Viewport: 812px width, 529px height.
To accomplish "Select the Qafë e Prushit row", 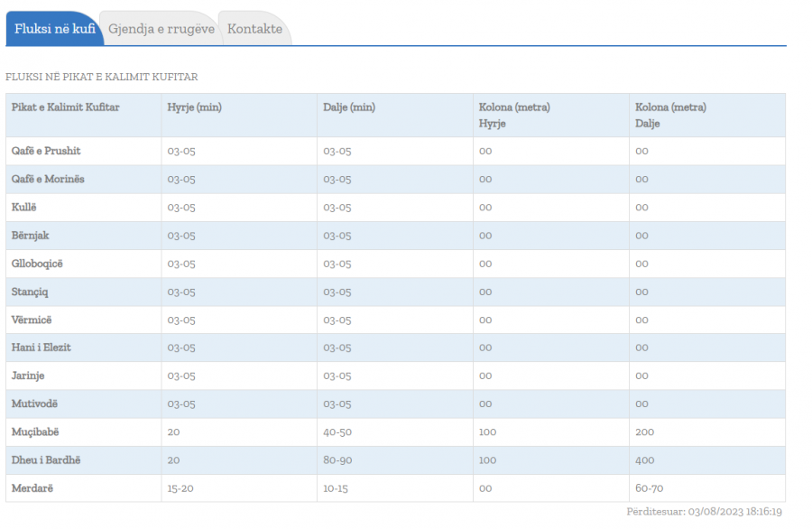I will click(x=396, y=151).
